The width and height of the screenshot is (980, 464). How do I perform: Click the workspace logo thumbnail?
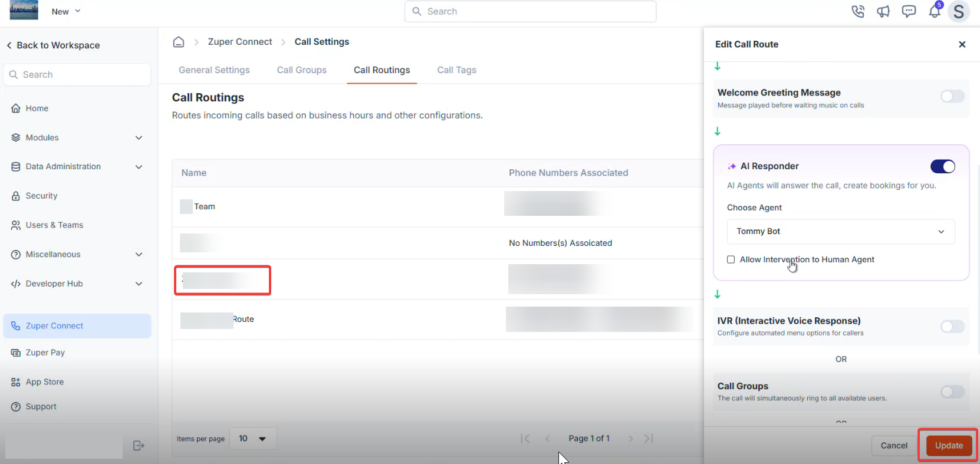(x=24, y=10)
